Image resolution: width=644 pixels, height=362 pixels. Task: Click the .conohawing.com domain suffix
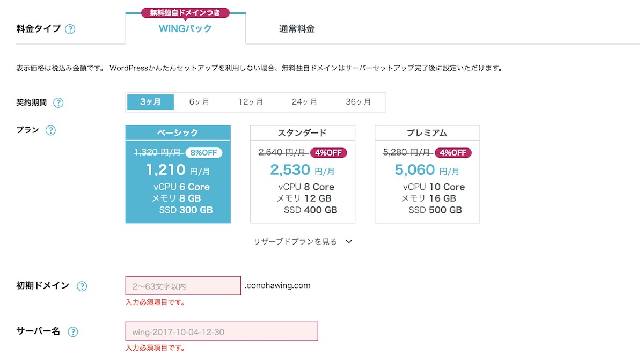pyautogui.click(x=277, y=285)
